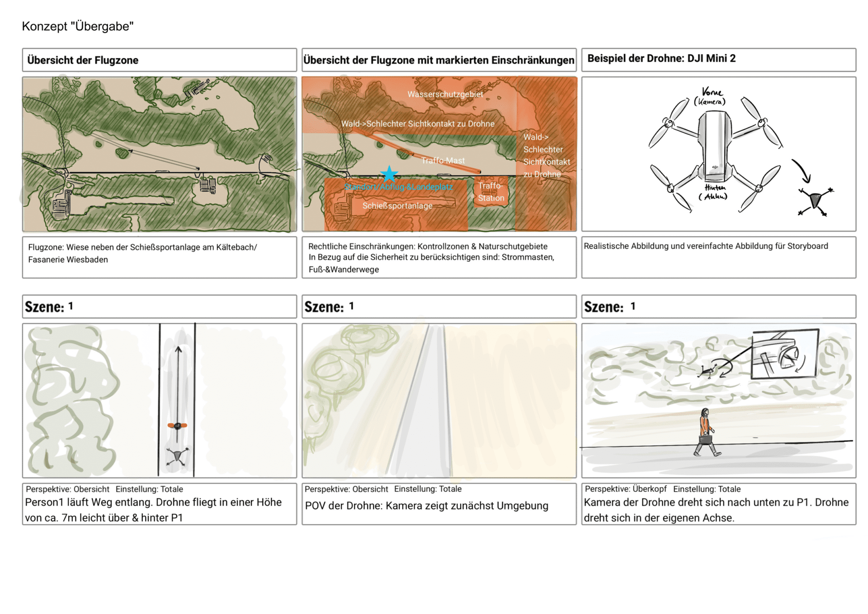Click the 'Traffo-Mast' label on map

pyautogui.click(x=443, y=161)
